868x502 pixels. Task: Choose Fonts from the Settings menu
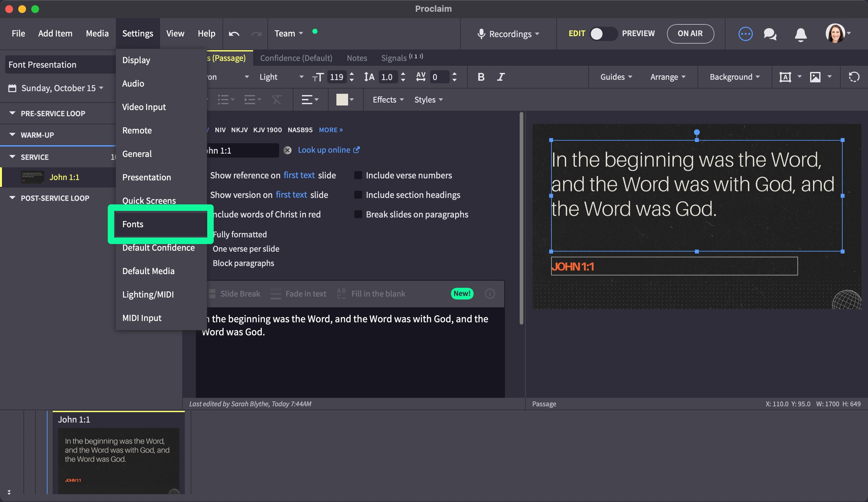click(x=161, y=224)
